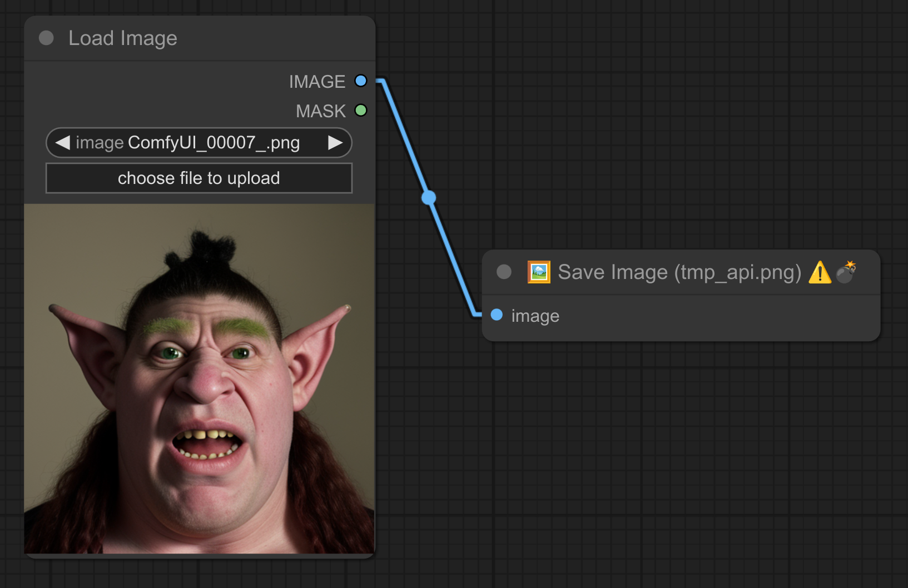The image size is (908, 588).
Task: Collapse the Save Image node via its gray dot
Action: point(504,272)
